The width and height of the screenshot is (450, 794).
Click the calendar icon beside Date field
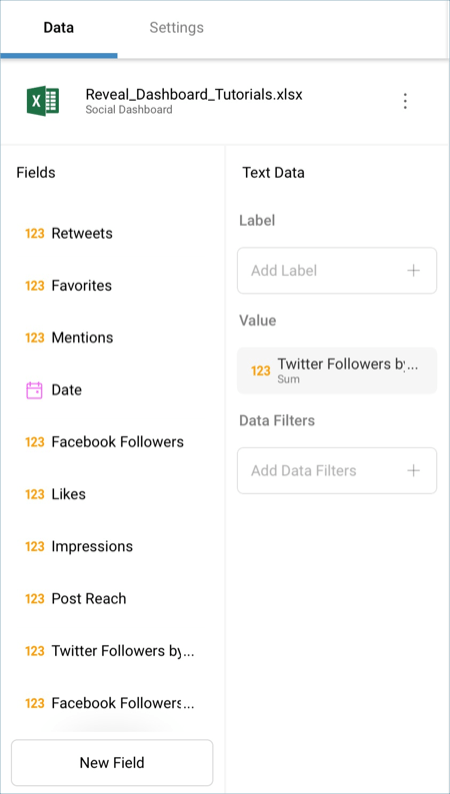34,390
